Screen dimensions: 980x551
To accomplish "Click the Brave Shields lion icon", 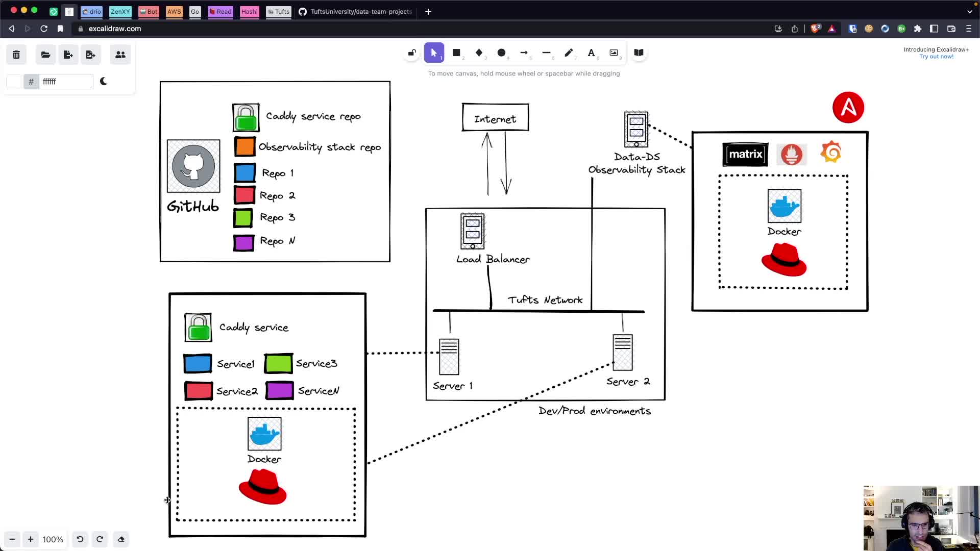I will pyautogui.click(x=816, y=29).
